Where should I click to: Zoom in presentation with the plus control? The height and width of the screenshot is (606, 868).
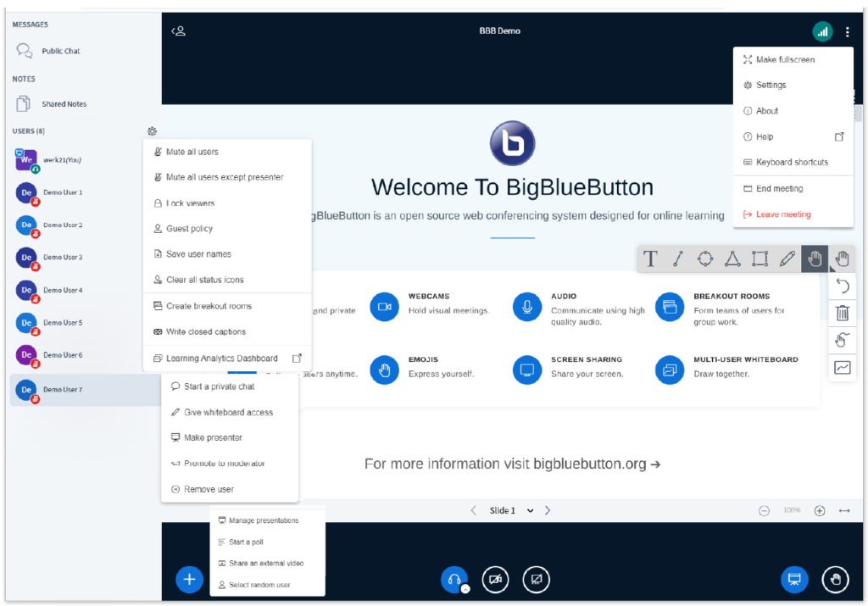tap(820, 510)
